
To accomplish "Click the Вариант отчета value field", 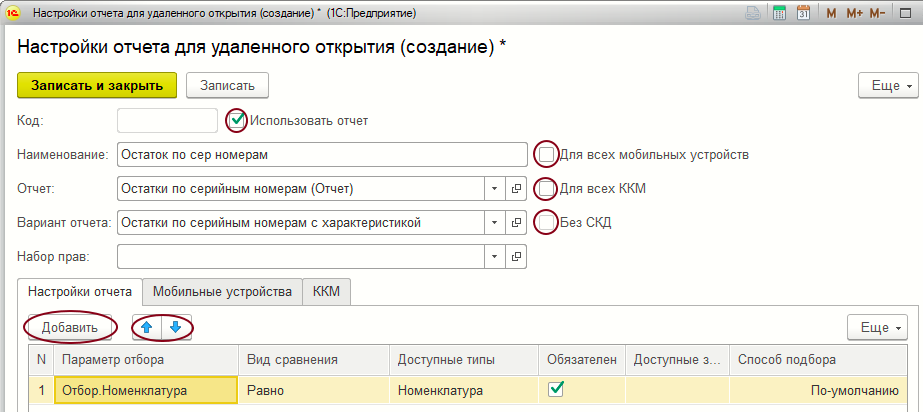I will [301, 223].
